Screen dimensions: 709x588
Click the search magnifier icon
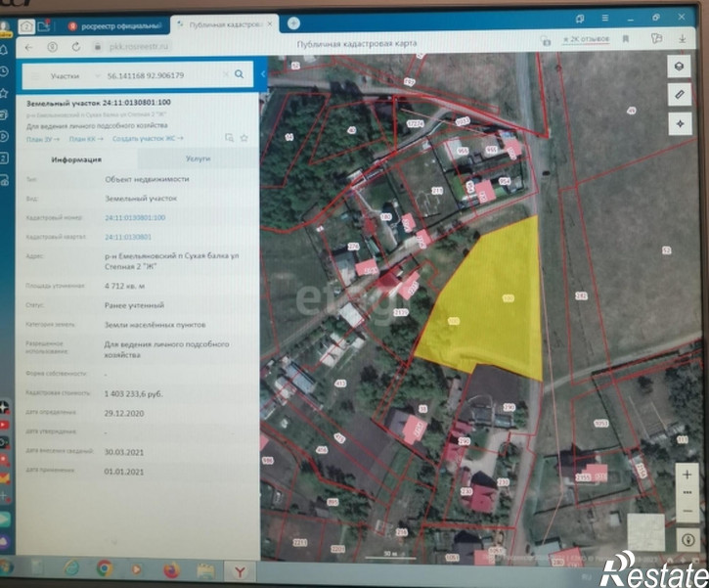point(240,74)
